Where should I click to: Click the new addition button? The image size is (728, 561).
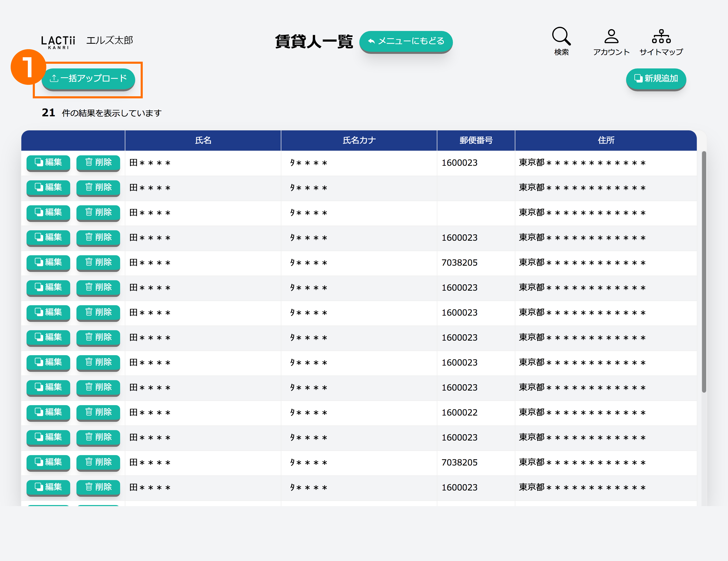pos(656,79)
